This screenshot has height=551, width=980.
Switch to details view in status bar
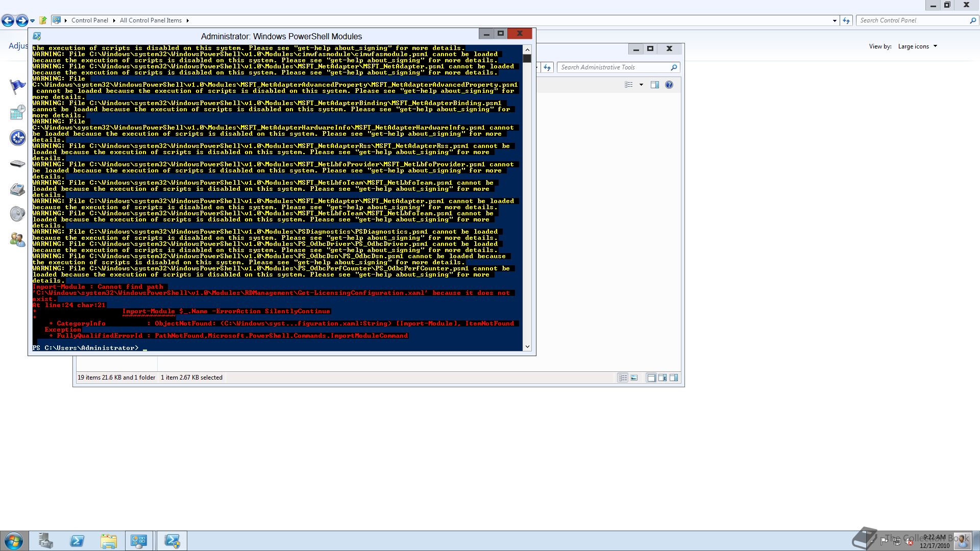623,378
